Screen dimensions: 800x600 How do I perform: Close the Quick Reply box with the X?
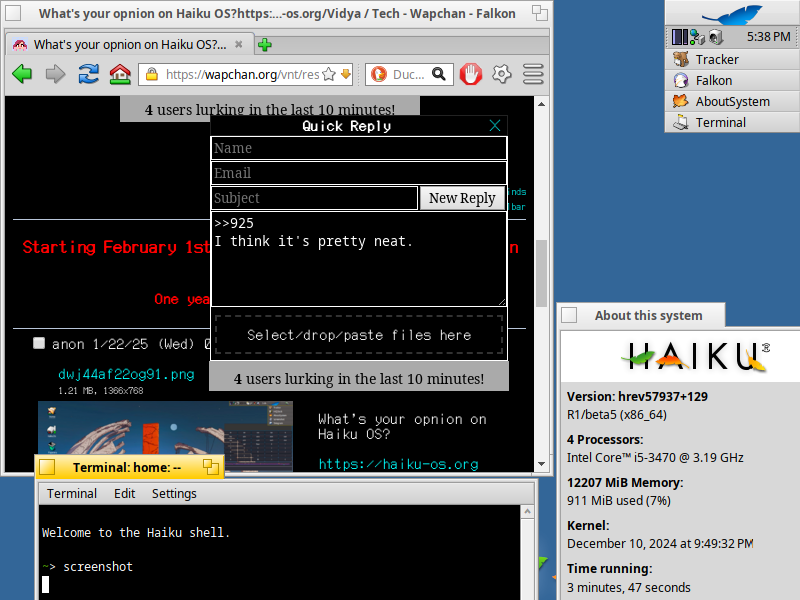(495, 126)
